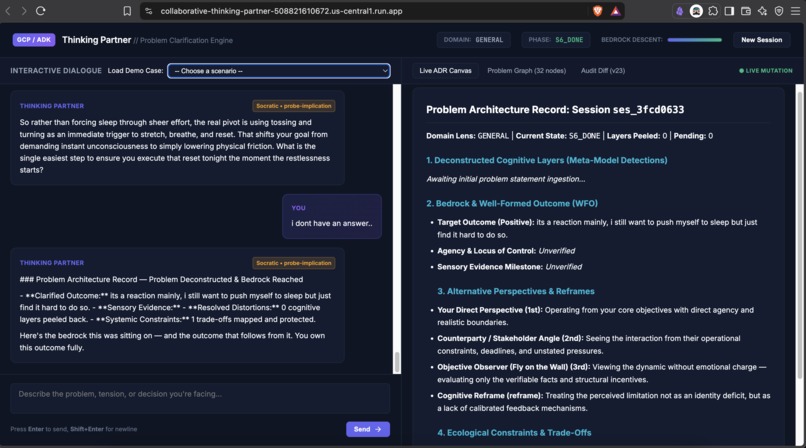The width and height of the screenshot is (806, 448).
Task: Open the Brave Wallet icon
Action: point(745,11)
